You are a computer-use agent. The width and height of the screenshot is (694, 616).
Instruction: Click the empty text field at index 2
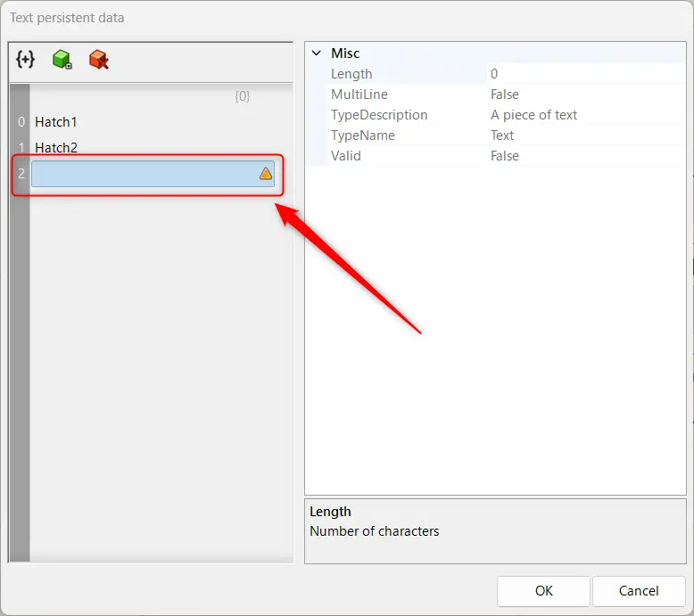coord(143,174)
